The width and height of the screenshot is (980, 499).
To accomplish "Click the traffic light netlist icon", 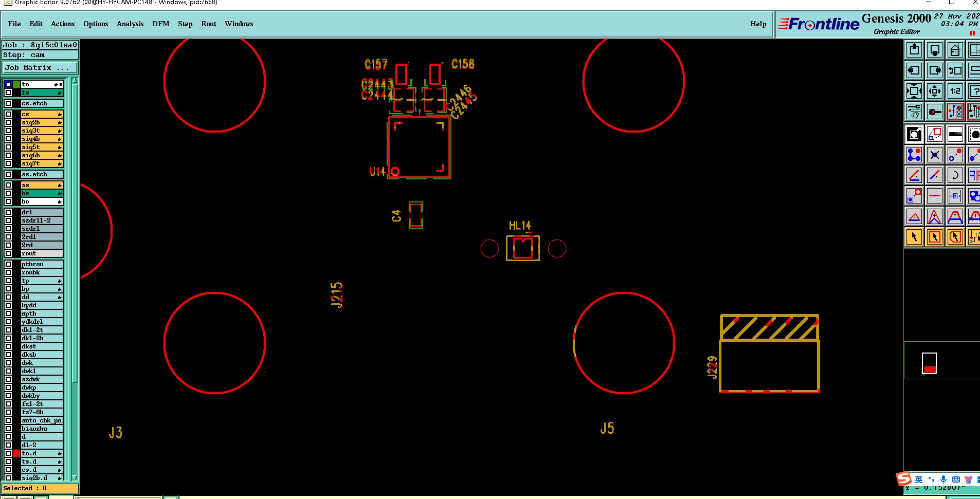I will (x=955, y=112).
